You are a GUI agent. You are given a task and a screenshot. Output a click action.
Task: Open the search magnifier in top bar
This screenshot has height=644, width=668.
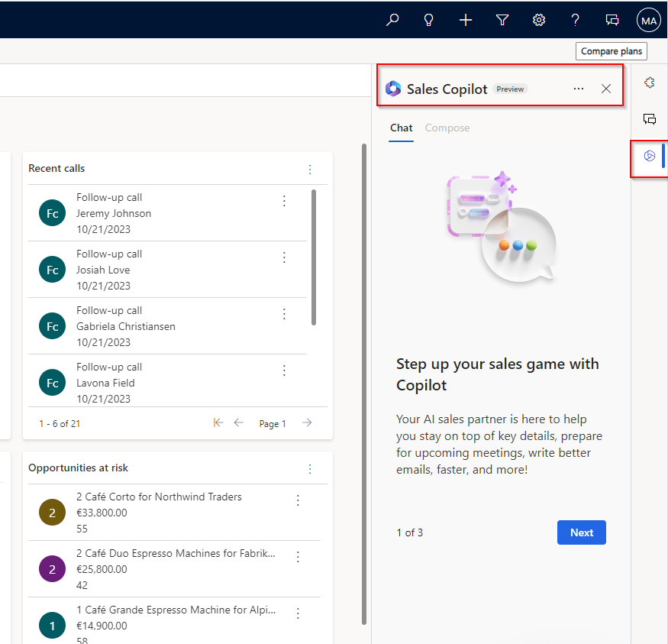tap(392, 20)
